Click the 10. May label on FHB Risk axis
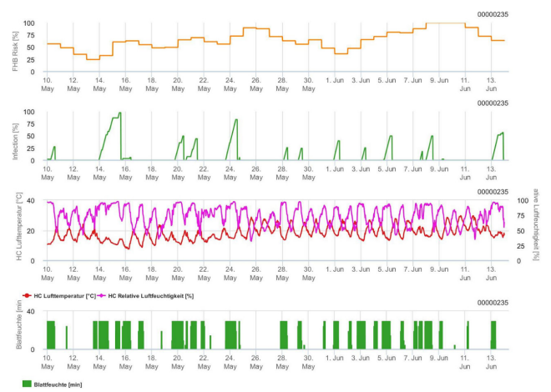Viewport: 551px width, 392px height. pos(48,83)
